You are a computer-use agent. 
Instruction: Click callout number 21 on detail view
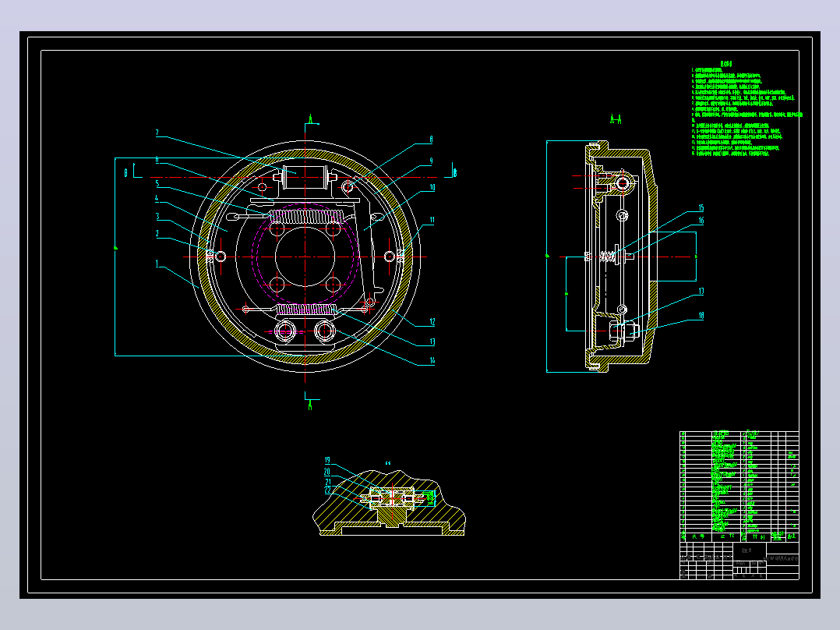pos(328,482)
